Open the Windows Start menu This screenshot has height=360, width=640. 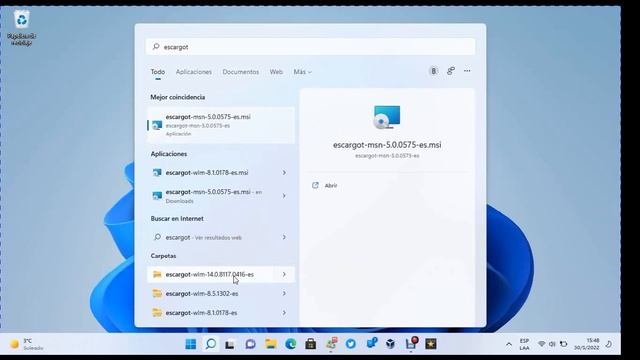191,344
